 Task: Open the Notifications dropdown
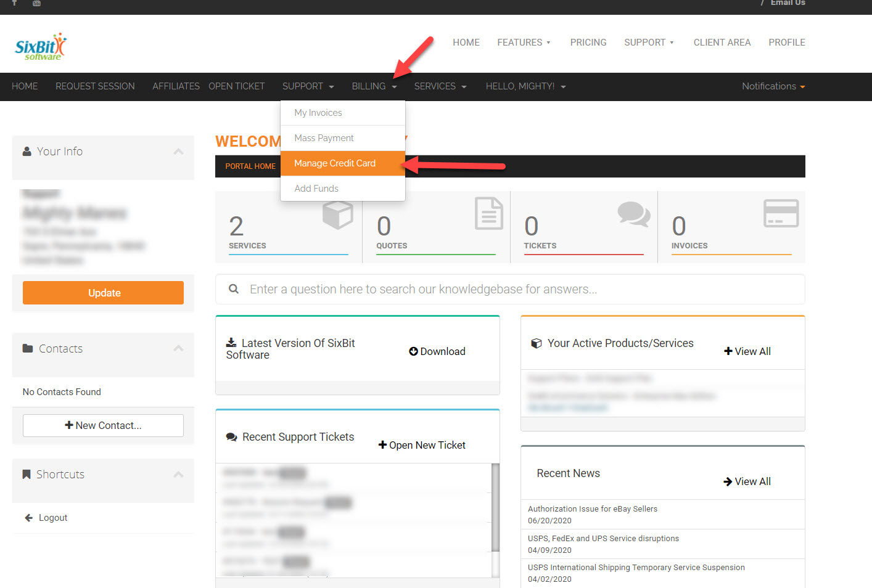pyautogui.click(x=773, y=86)
